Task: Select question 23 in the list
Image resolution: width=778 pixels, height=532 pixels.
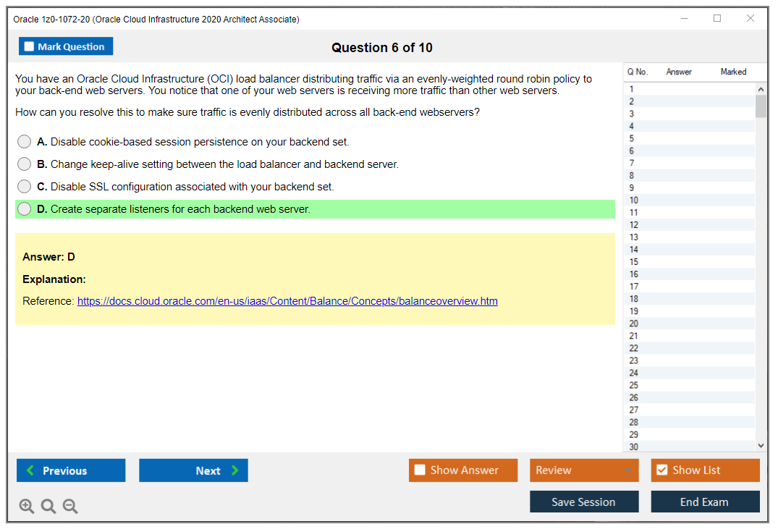Action: point(689,360)
